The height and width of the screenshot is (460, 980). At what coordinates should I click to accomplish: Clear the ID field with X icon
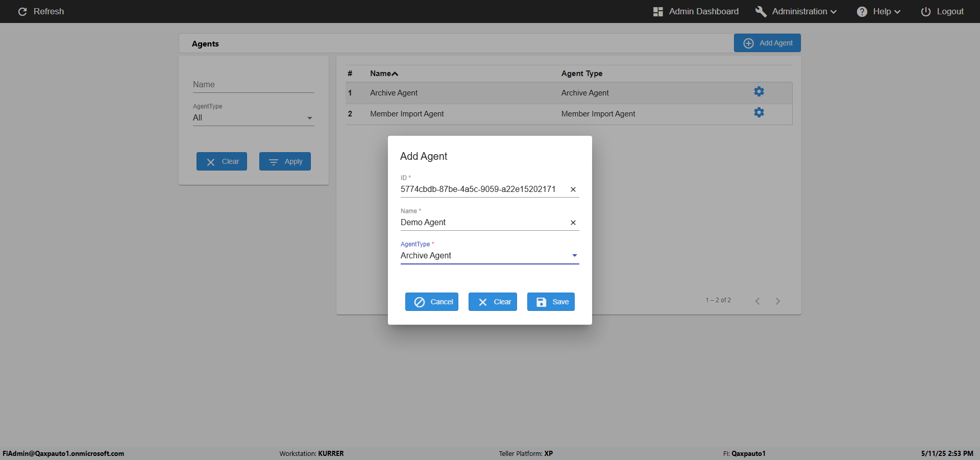(x=573, y=189)
